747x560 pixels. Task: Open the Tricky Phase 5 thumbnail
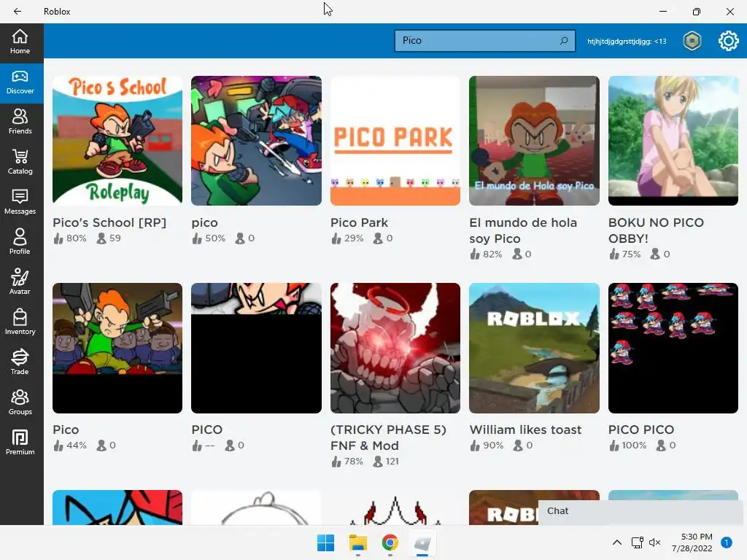(x=395, y=348)
